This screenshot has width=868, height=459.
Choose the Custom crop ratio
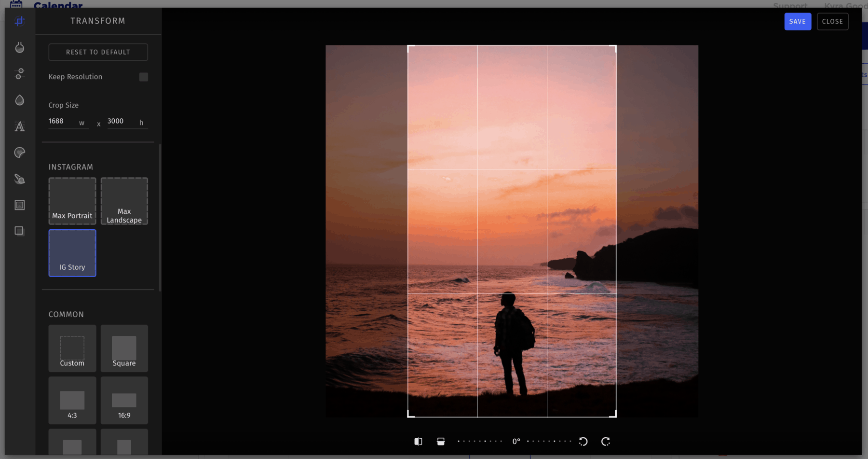pyautogui.click(x=72, y=348)
